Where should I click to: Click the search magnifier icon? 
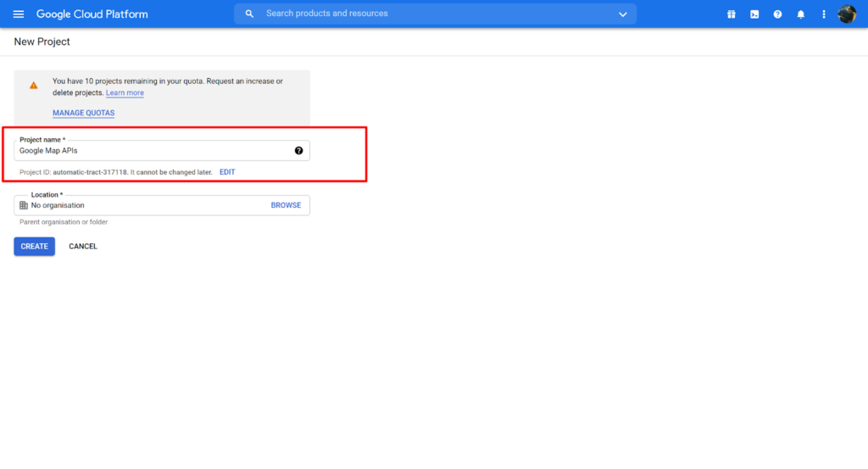[249, 14]
